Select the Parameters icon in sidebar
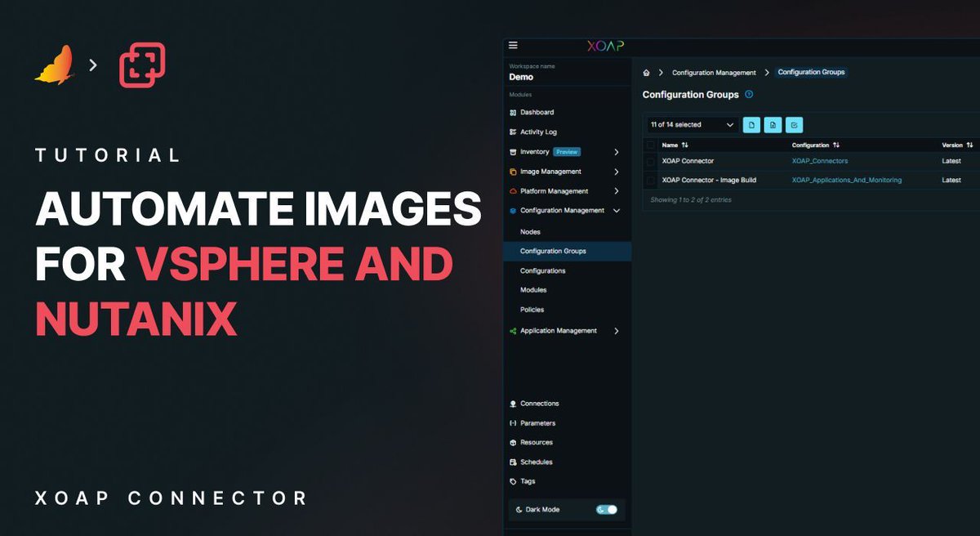Screen dimensions: 980x536 point(513,422)
